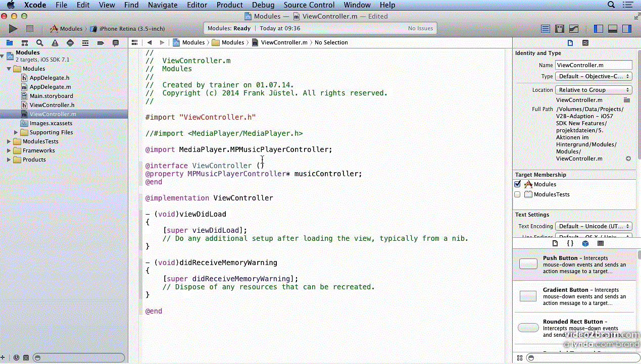The image size is (641, 364).
Task: Click the navigator filter search field
Action: pos(78,357)
